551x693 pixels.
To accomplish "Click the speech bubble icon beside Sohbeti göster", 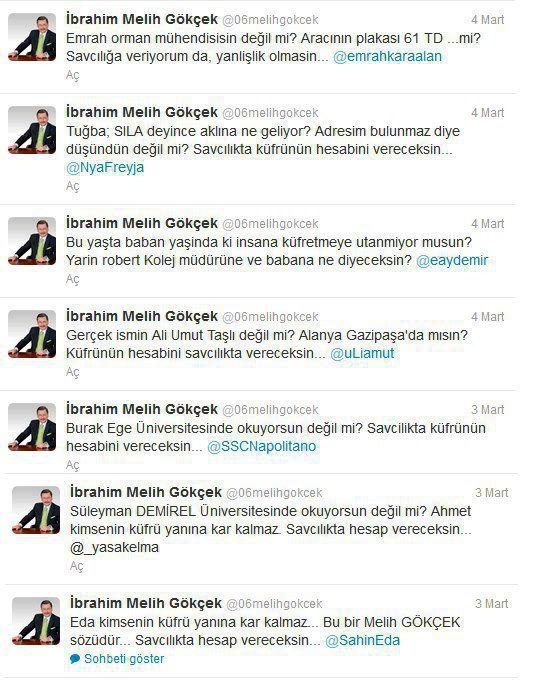I will [75, 659].
